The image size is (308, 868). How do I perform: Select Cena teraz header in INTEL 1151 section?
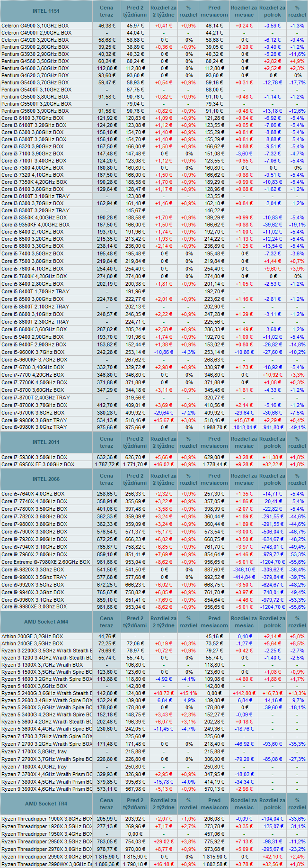click(106, 11)
